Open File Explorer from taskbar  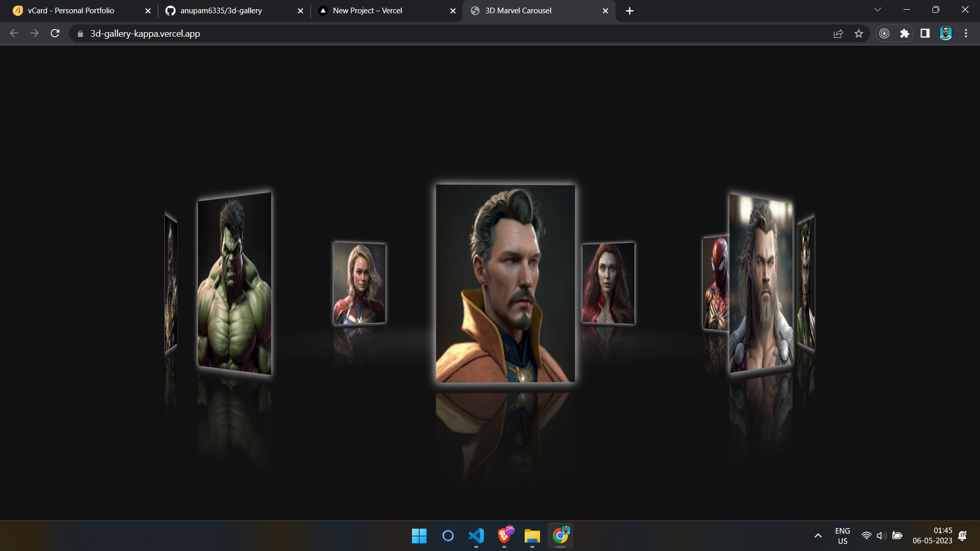[x=532, y=536]
